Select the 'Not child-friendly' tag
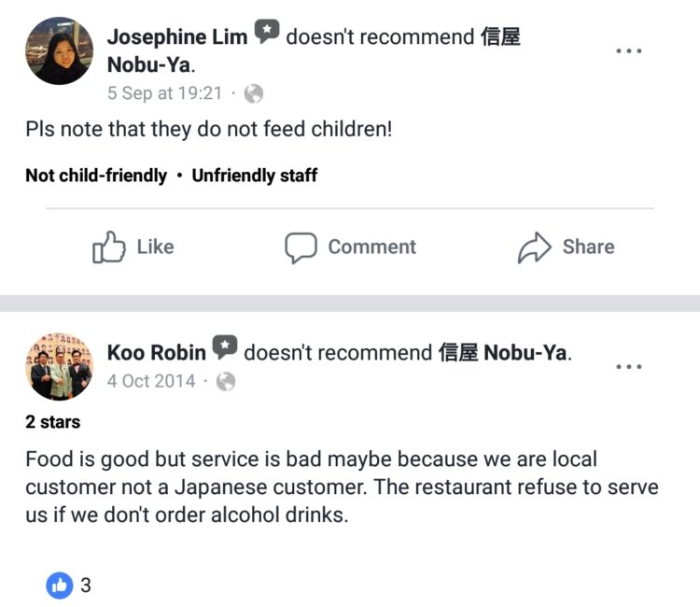 (96, 176)
